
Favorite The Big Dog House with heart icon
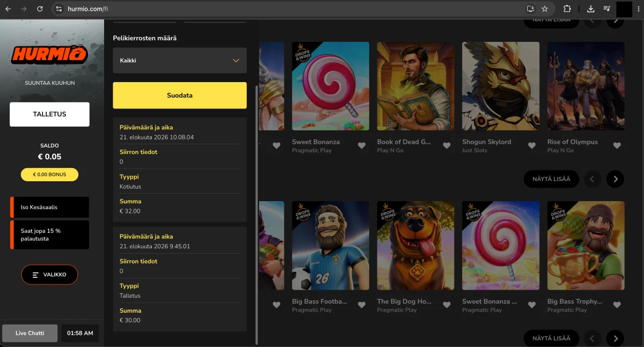pos(447,305)
